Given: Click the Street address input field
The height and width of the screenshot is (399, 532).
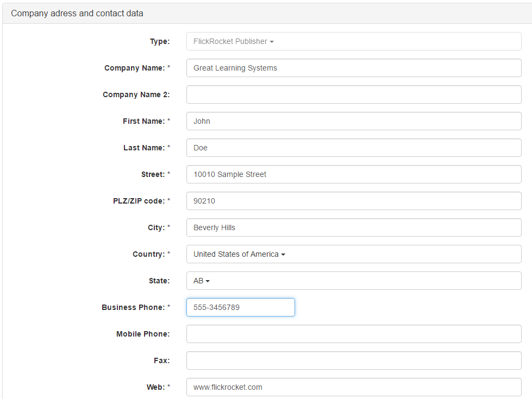Looking at the screenshot, I should coord(353,174).
